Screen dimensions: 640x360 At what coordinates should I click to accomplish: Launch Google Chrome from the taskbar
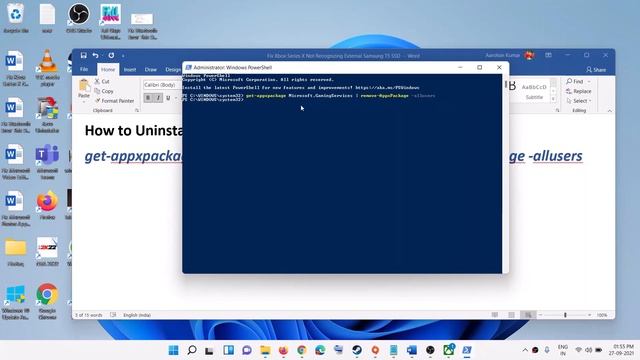coord(302,350)
